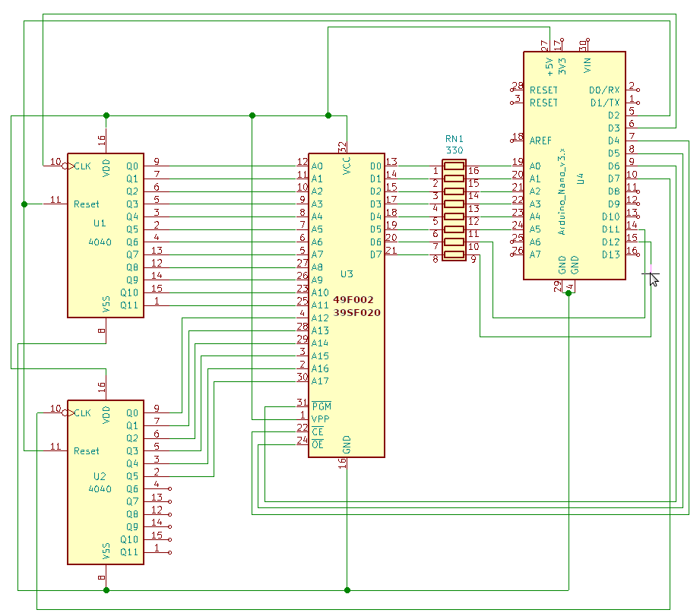
Task: Select the A10 address pin label
Action: tap(320, 292)
